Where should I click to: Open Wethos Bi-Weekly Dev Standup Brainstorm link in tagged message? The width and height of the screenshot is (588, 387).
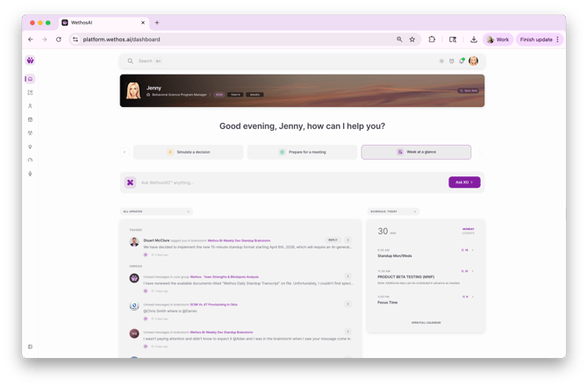pyautogui.click(x=239, y=240)
